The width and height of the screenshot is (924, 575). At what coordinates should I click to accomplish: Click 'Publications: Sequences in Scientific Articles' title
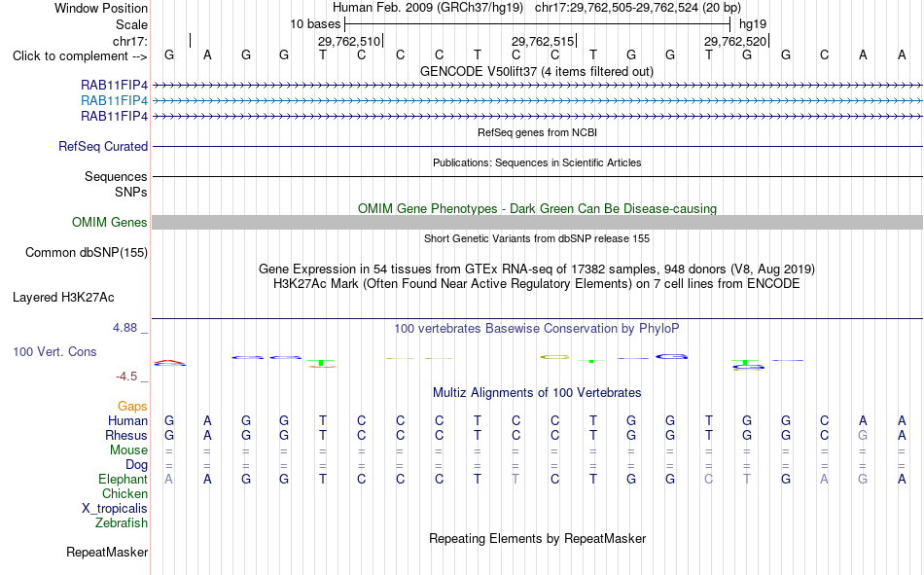click(537, 162)
